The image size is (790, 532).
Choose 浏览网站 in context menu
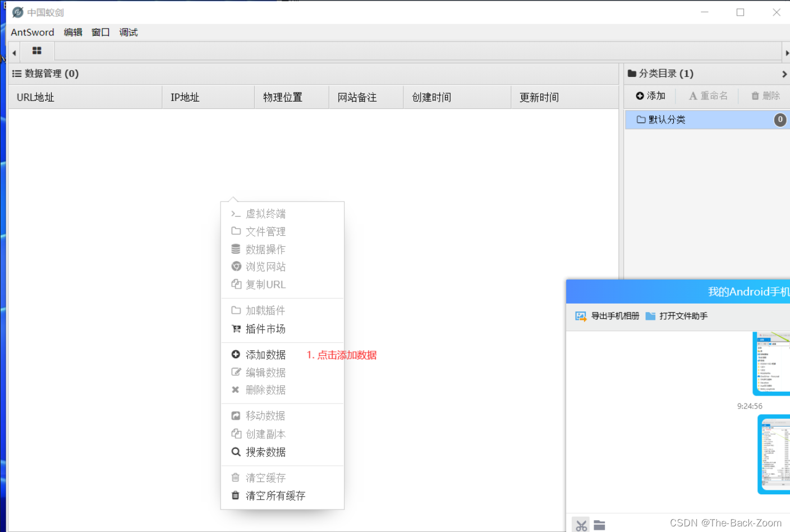282,267
